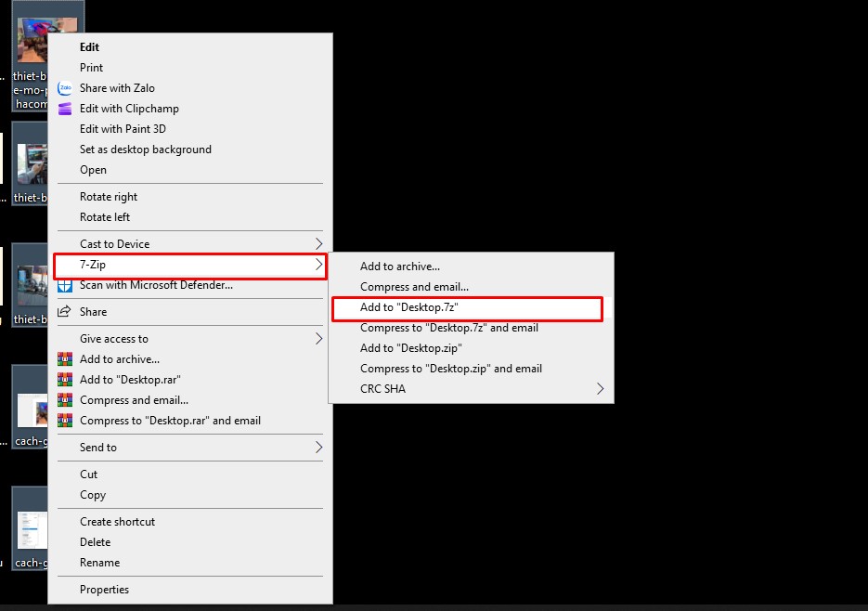Image resolution: width=868 pixels, height=611 pixels.
Task: Choose Cut from the context menu
Action: click(190, 474)
